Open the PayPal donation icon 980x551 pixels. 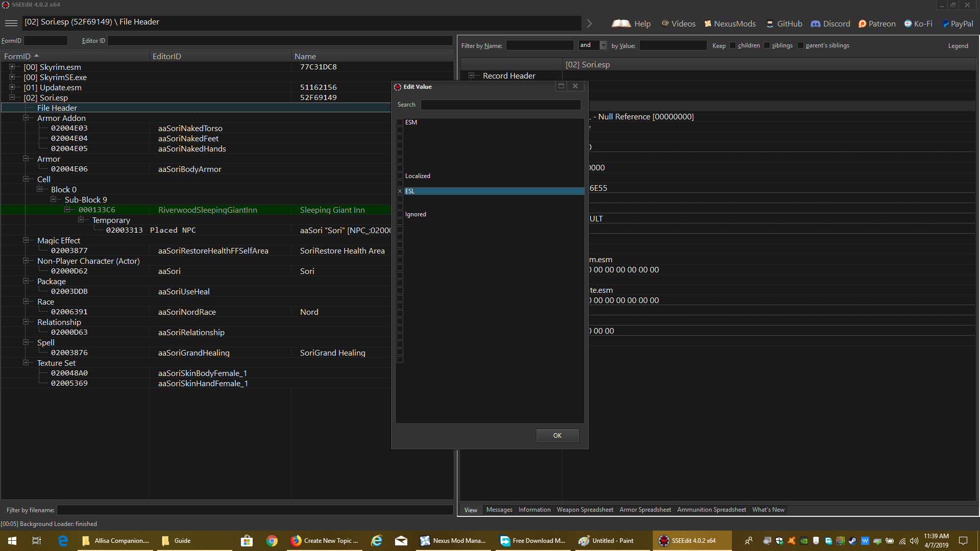coord(945,23)
